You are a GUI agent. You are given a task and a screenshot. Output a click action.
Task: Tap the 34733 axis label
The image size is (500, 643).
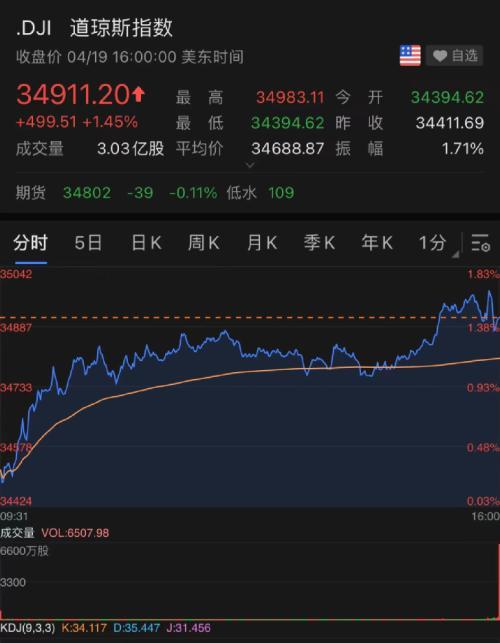pyautogui.click(x=16, y=388)
